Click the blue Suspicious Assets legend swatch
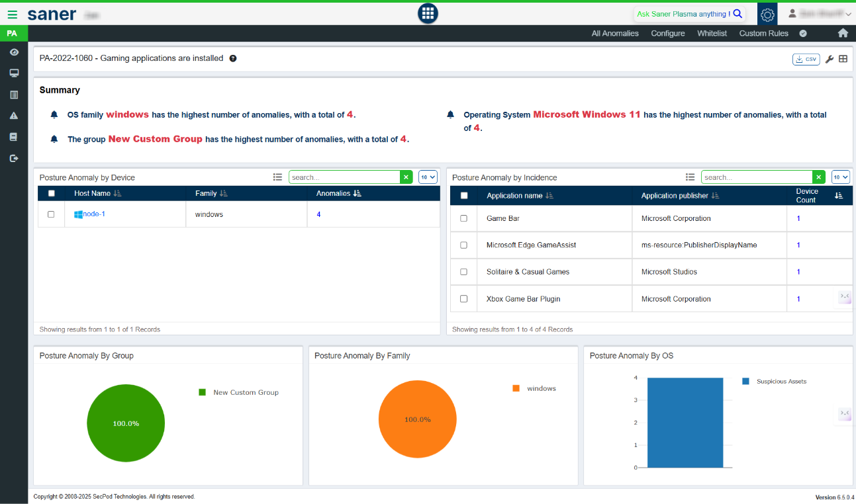This screenshot has width=856, height=504. click(x=745, y=381)
